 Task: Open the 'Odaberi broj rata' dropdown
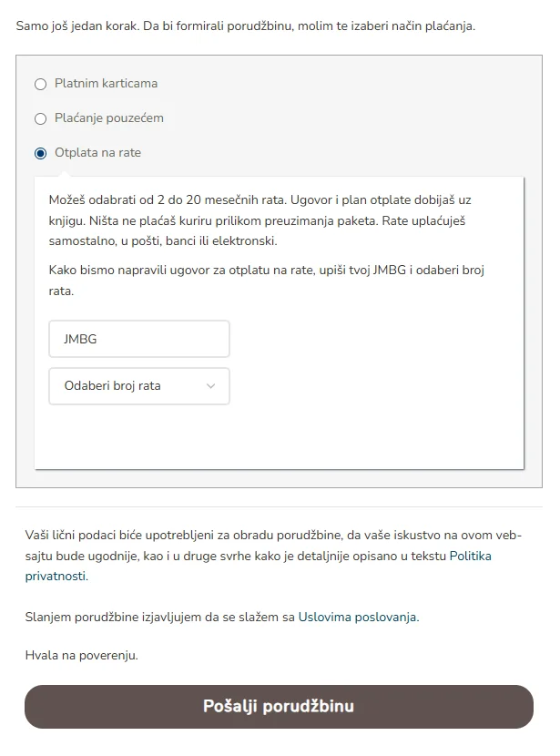[x=127, y=386]
